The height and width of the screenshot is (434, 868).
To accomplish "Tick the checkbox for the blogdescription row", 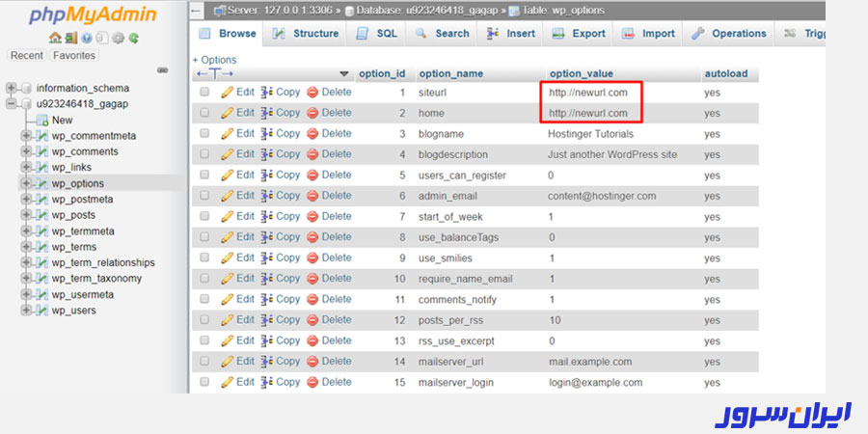I will pos(204,154).
